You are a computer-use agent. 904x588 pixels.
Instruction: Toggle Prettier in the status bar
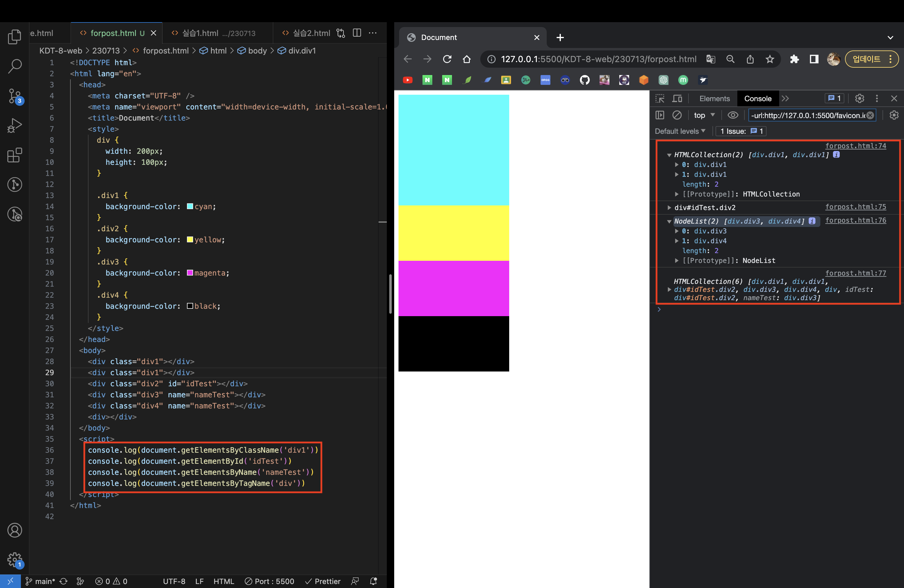coord(323,581)
